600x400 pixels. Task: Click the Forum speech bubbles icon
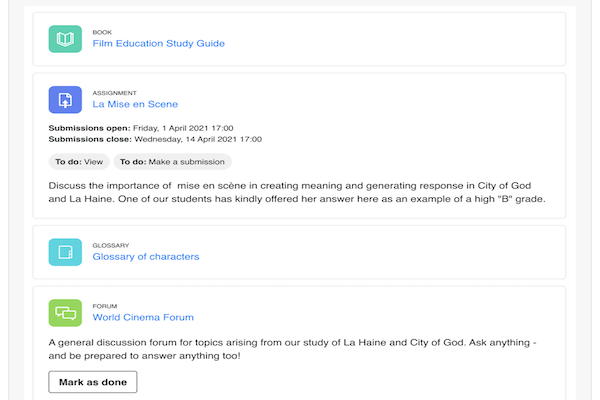point(65,313)
